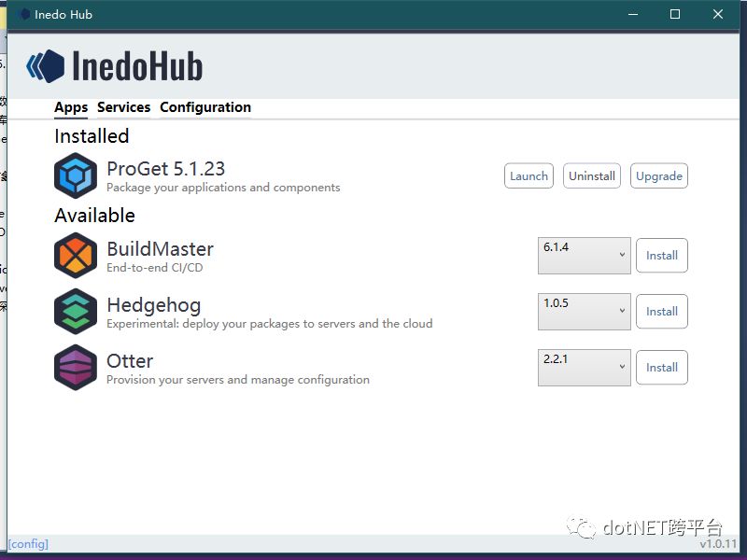Click the InedoHub logo in header

click(114, 66)
